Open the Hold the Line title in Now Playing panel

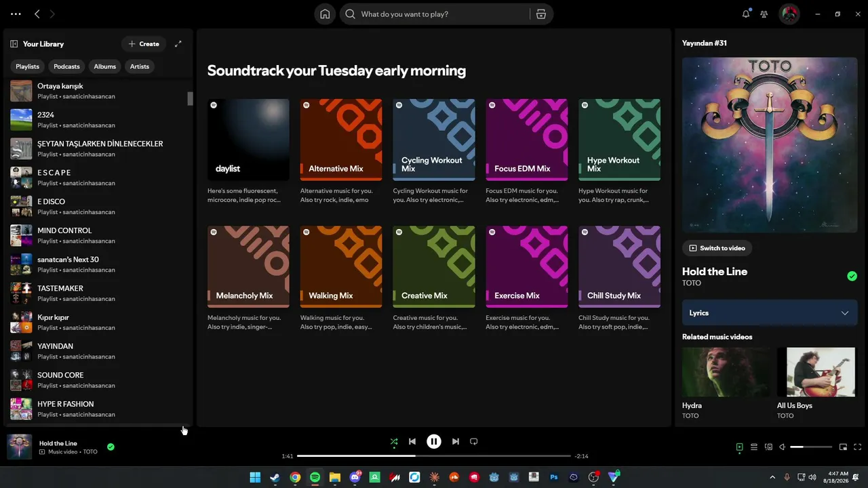click(x=715, y=271)
